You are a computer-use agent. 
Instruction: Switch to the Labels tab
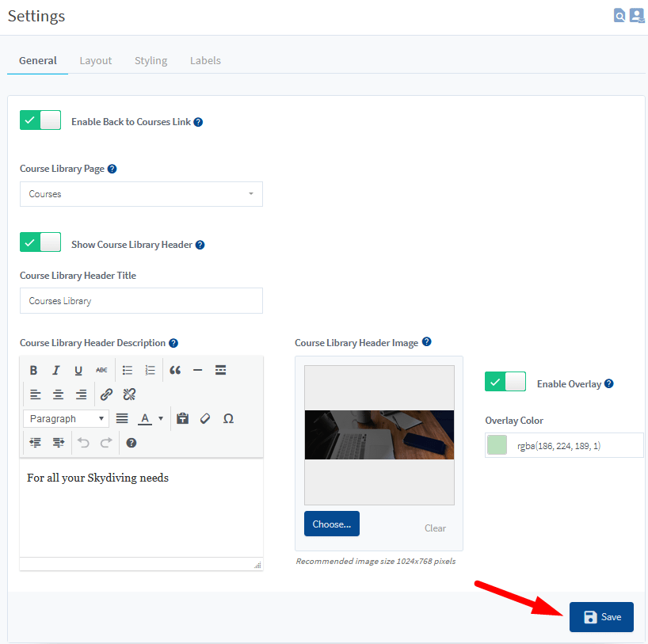click(x=205, y=61)
